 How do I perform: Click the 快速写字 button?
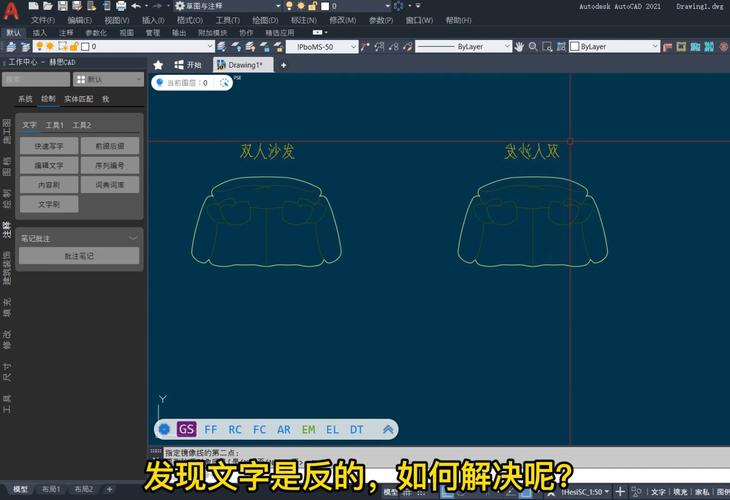point(49,146)
